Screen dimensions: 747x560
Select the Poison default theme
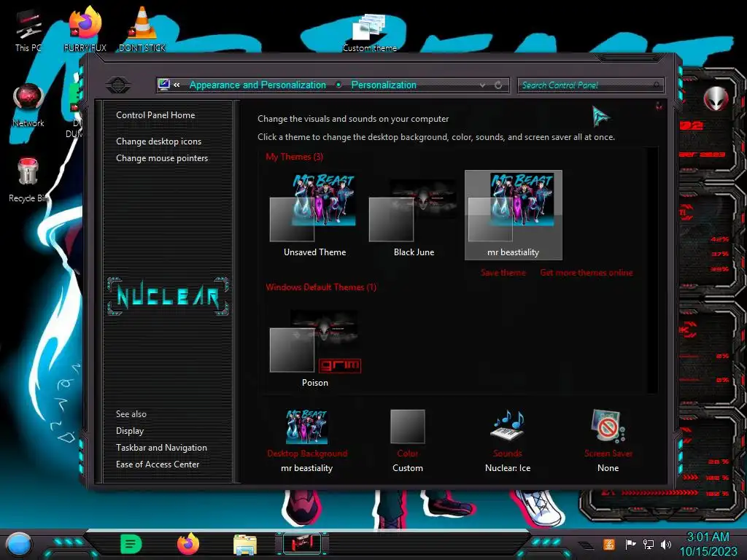314,348
